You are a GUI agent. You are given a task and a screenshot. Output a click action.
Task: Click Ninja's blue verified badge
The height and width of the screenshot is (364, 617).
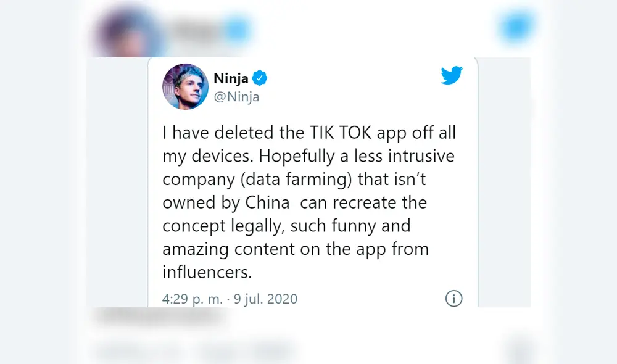(260, 78)
